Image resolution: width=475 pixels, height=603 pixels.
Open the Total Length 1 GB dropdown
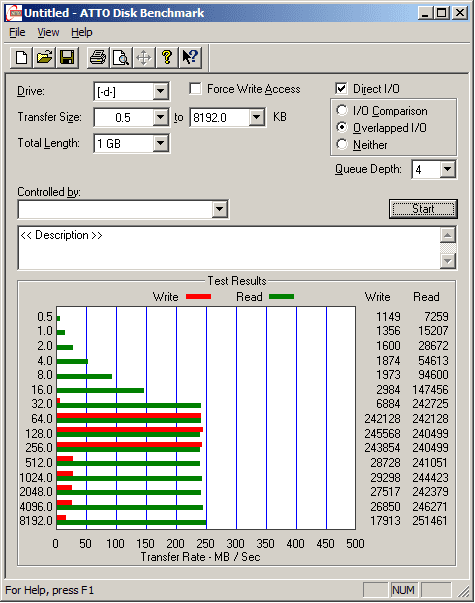[160, 143]
